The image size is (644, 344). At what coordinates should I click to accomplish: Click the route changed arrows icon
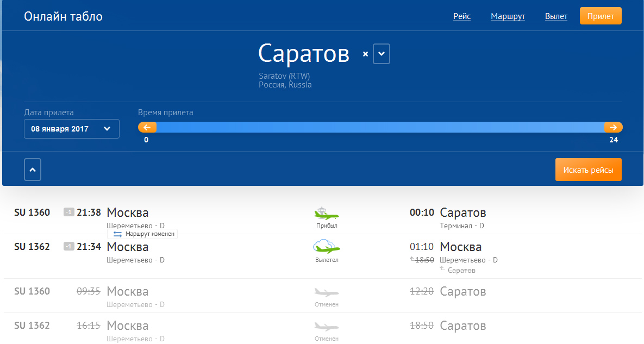click(x=117, y=234)
